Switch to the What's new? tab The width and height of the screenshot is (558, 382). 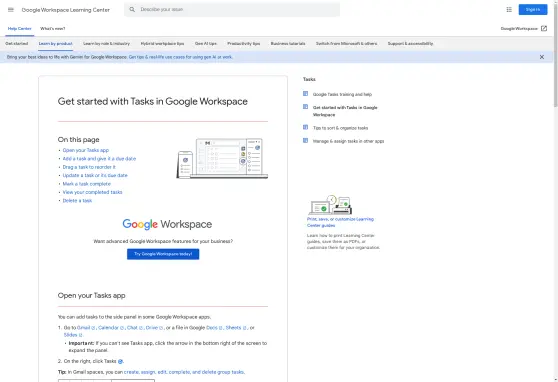53,28
